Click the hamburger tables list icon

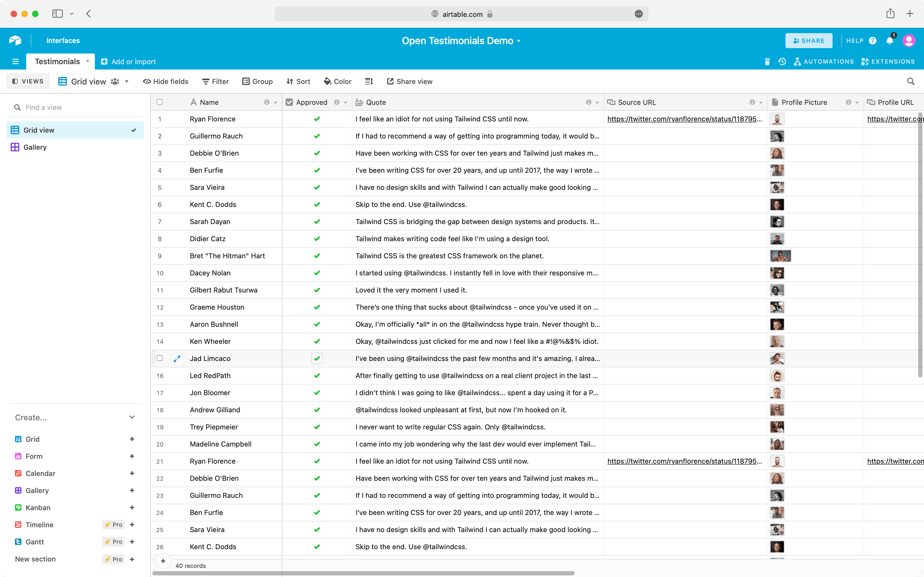[15, 61]
